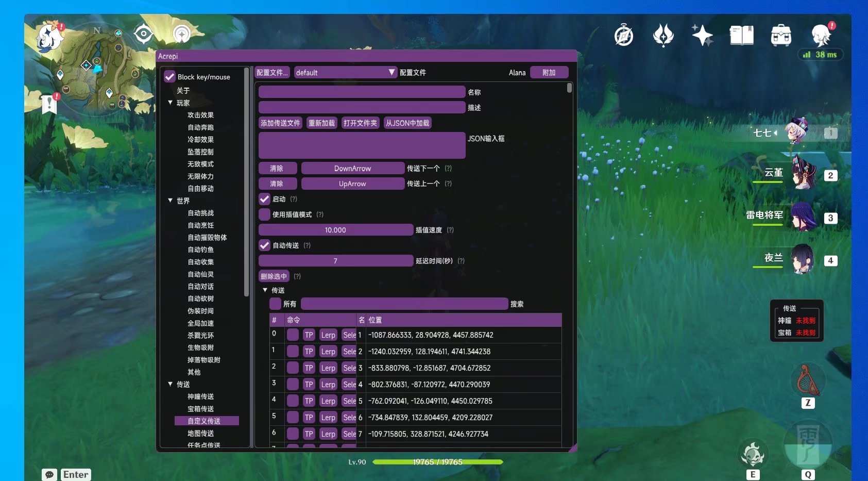Screen dimensions: 868x481
Task: Click the 搜索 search input field
Action: (404, 304)
